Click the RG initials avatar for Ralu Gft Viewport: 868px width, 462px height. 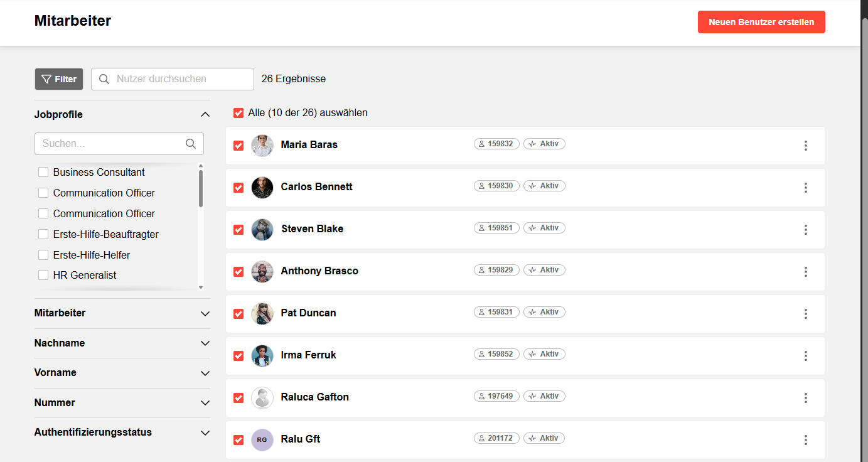pyautogui.click(x=262, y=440)
